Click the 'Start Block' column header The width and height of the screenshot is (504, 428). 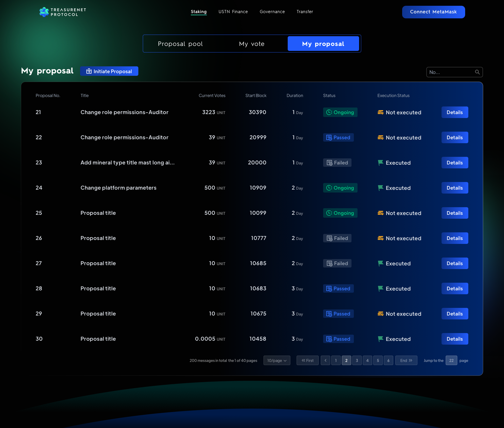(x=256, y=95)
